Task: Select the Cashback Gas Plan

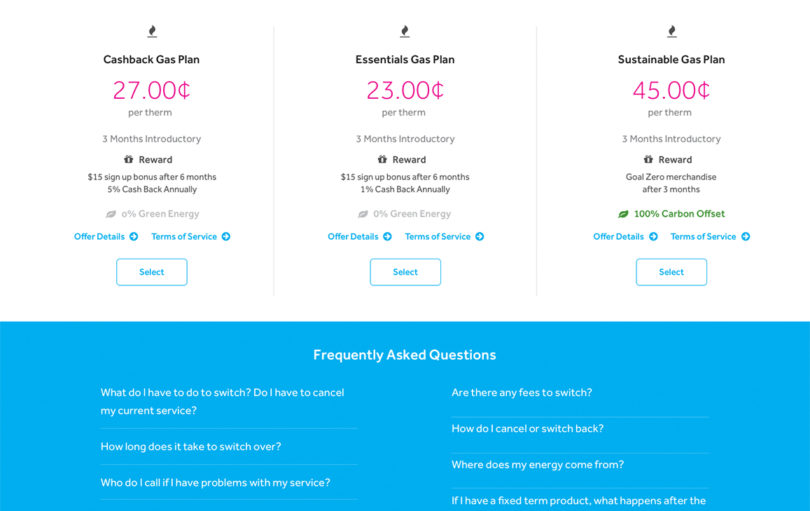Action: tap(152, 272)
